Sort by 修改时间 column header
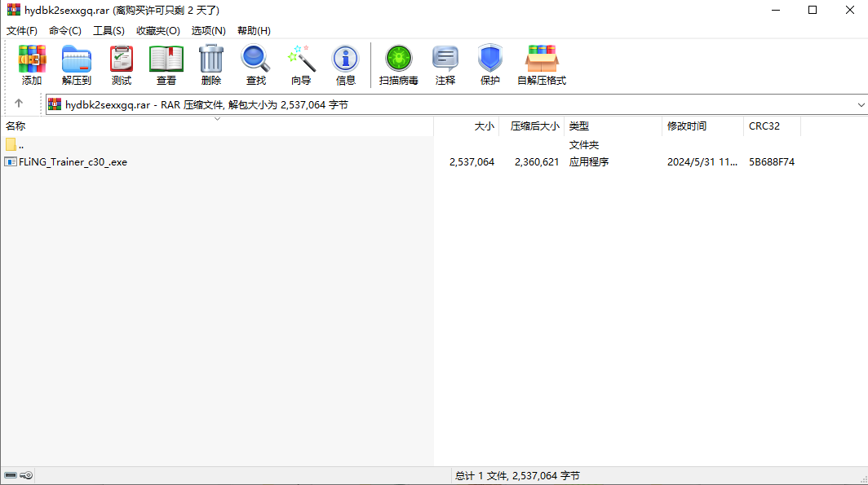This screenshot has width=868, height=485. click(702, 126)
